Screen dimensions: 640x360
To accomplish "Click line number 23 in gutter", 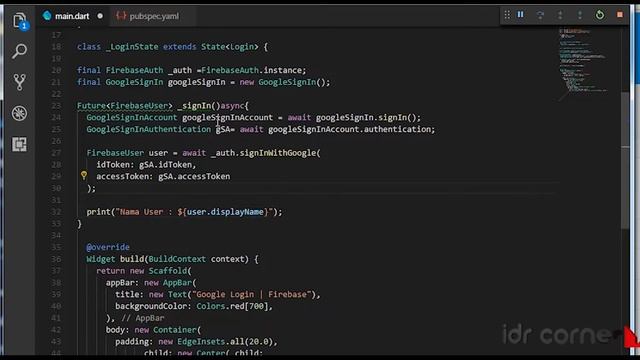I will click(56, 106).
